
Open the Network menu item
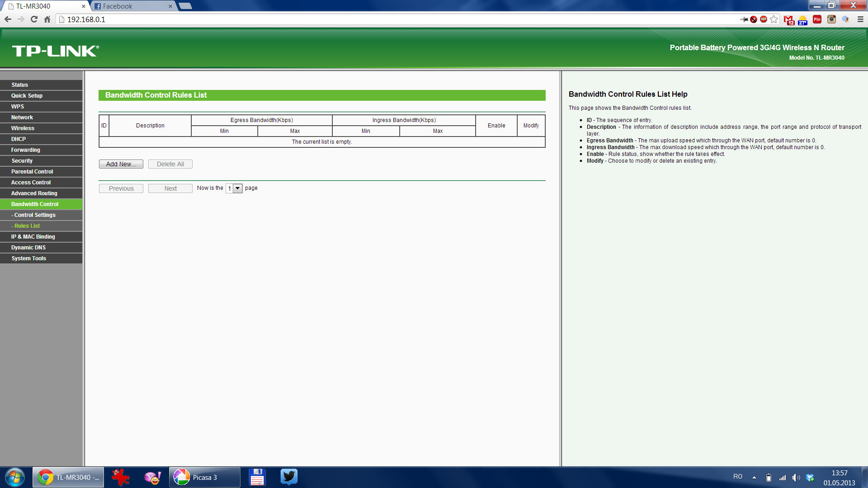41,117
